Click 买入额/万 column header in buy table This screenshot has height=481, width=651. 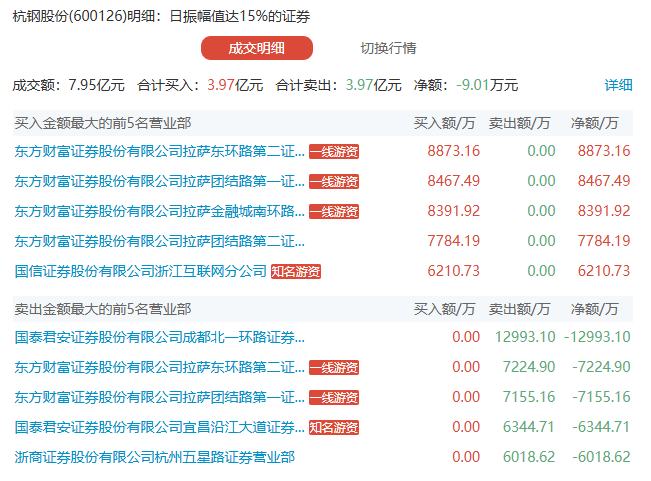click(x=444, y=123)
